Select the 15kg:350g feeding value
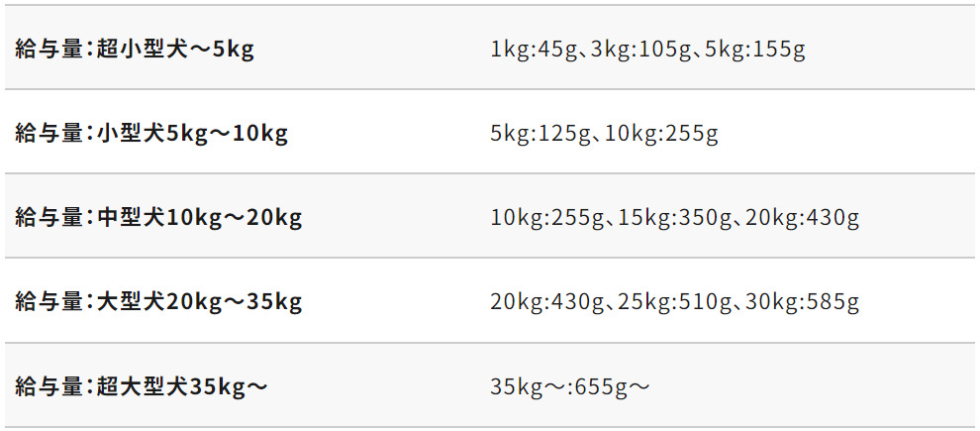Viewport: 980px width, 431px height. coord(675,217)
